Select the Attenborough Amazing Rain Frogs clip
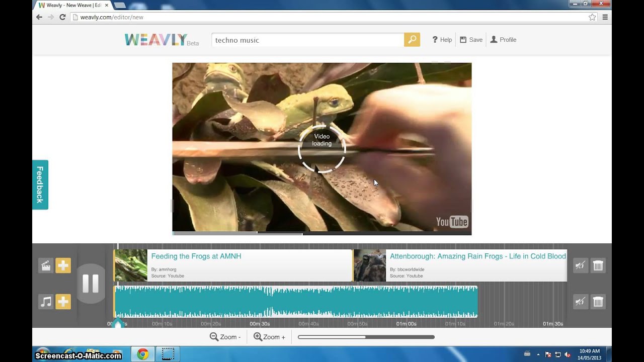This screenshot has width=644, height=362. (x=460, y=265)
